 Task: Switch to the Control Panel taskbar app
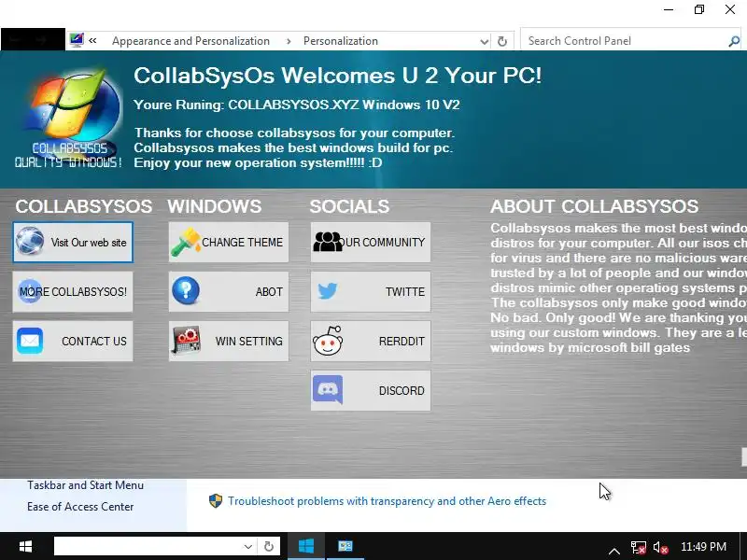click(345, 546)
